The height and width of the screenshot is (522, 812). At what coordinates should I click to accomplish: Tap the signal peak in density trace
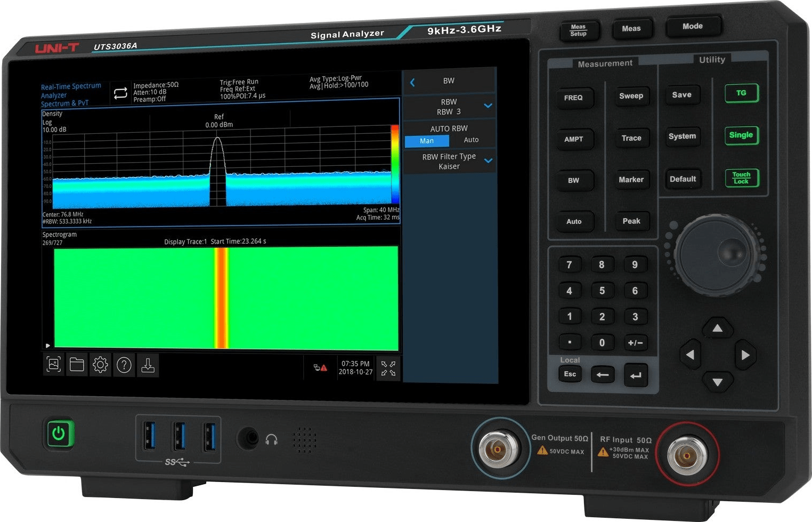pos(217,139)
